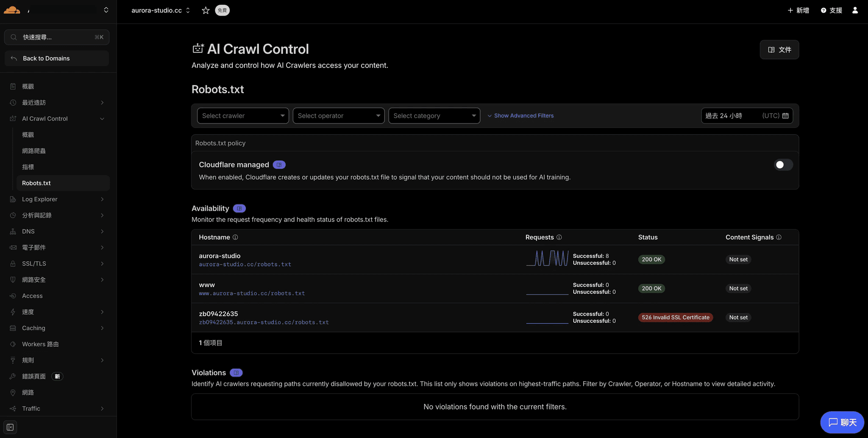This screenshot has height=438, width=868.
Task: Enable the Cloudflare managed robots.txt toggle
Action: click(783, 165)
